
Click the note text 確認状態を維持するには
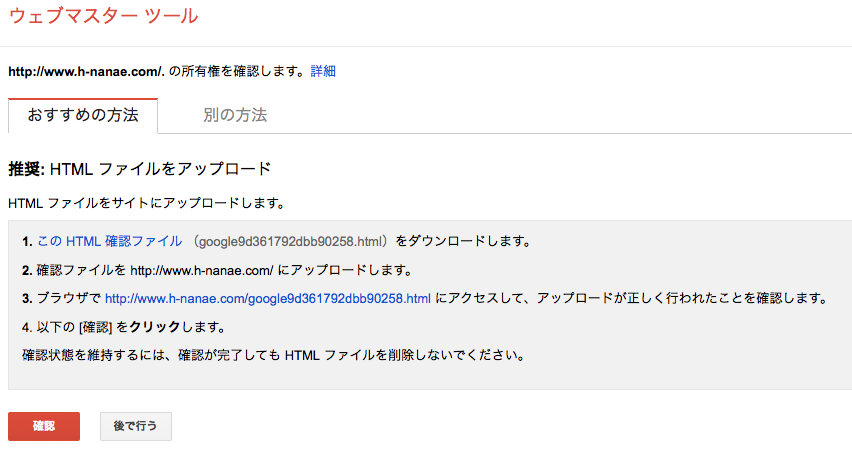(x=274, y=356)
